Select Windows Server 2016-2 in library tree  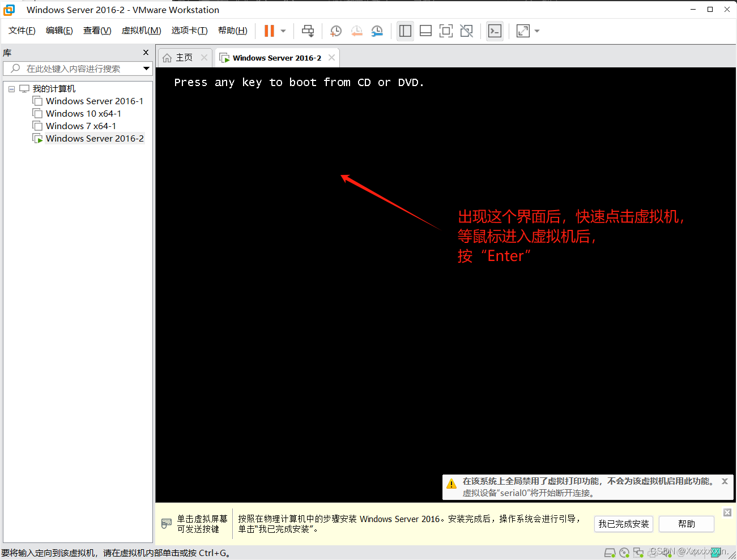point(95,139)
